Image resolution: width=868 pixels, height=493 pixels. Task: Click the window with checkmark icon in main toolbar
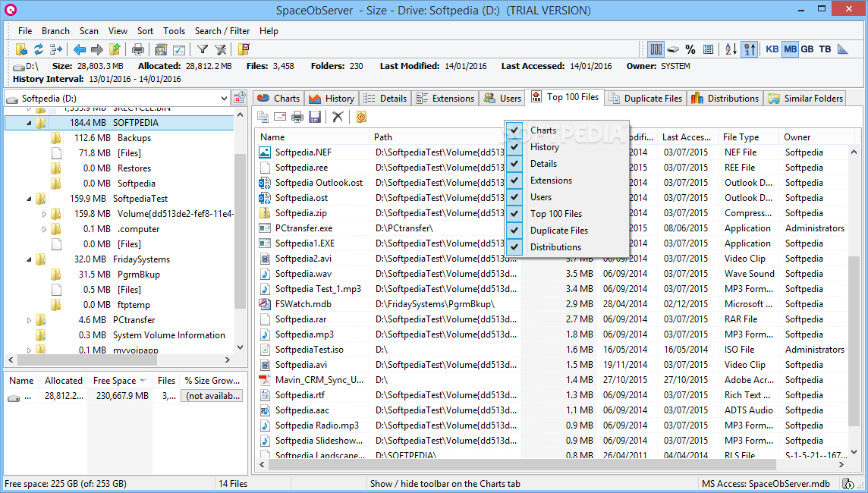tap(179, 49)
